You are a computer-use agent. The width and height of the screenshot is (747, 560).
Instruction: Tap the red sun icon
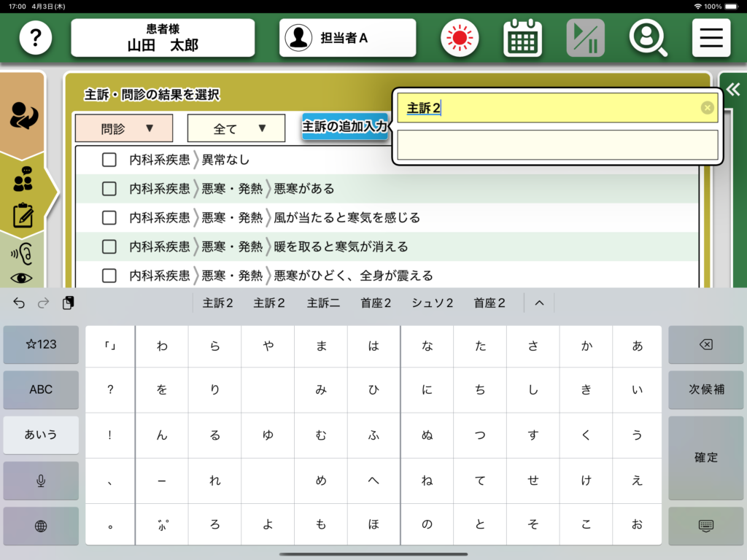click(x=460, y=38)
